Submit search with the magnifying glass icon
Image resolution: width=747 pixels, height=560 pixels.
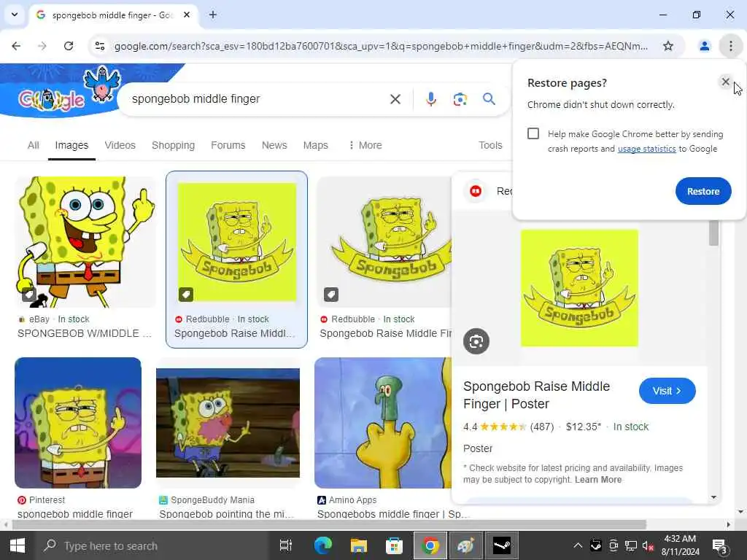tap(489, 99)
